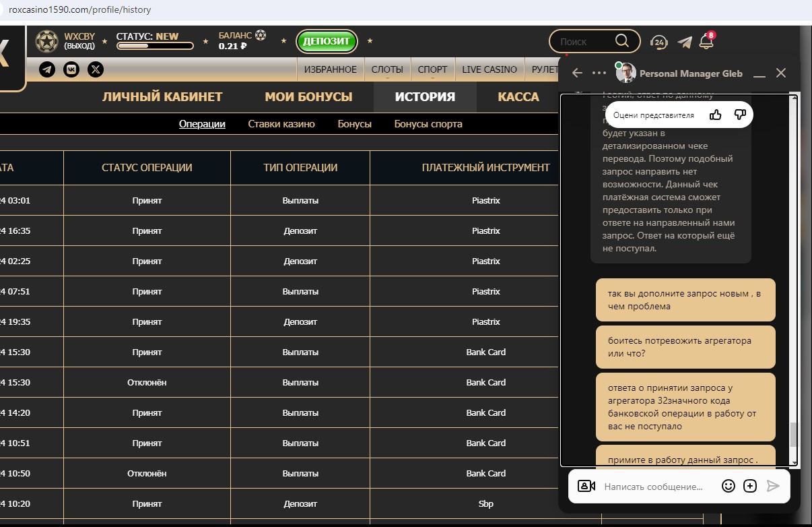Switch to МОИ БОНУСЫ tab
This screenshot has height=527, width=812.
308,97
